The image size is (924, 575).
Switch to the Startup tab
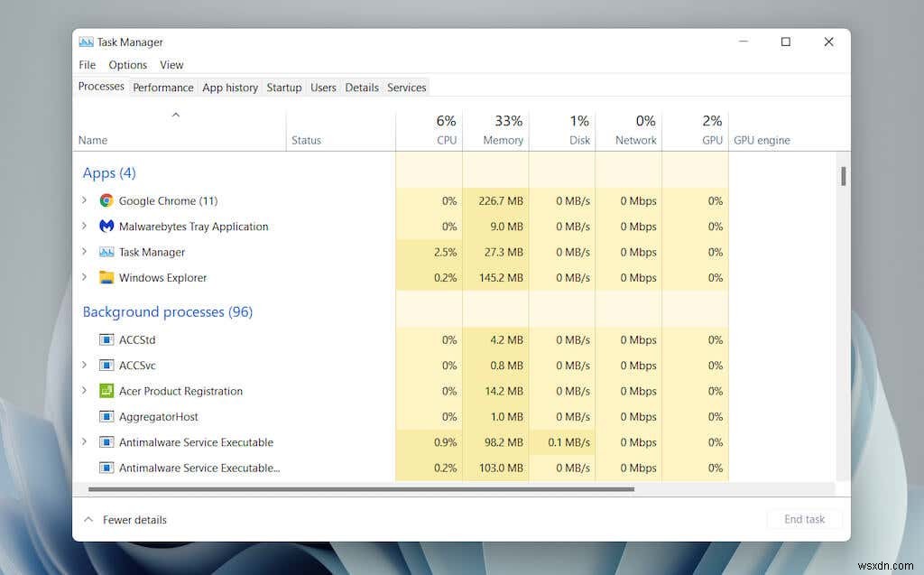[x=283, y=88]
